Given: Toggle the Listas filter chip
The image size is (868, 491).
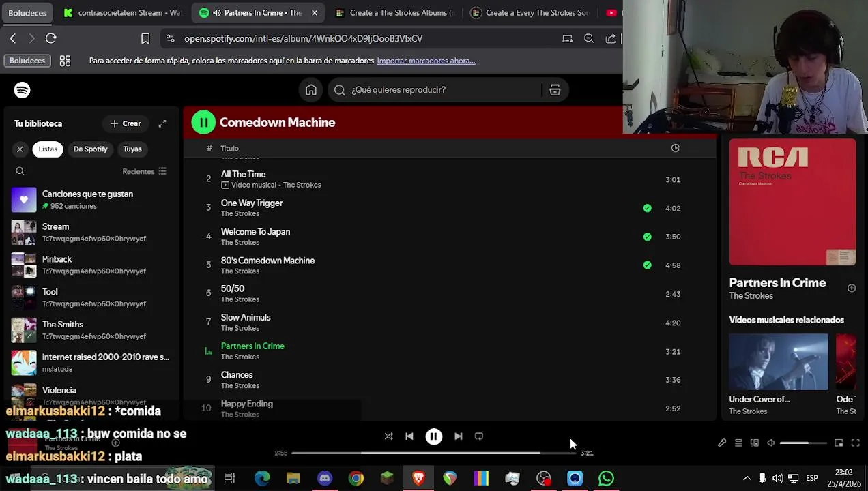Looking at the screenshot, I should (48, 149).
